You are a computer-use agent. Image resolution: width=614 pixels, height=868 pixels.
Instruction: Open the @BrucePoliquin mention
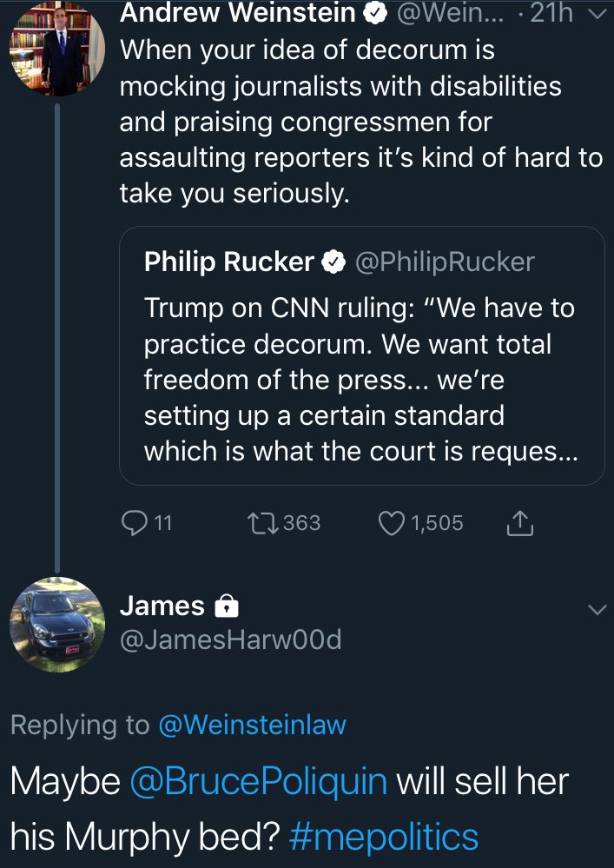click(258, 782)
